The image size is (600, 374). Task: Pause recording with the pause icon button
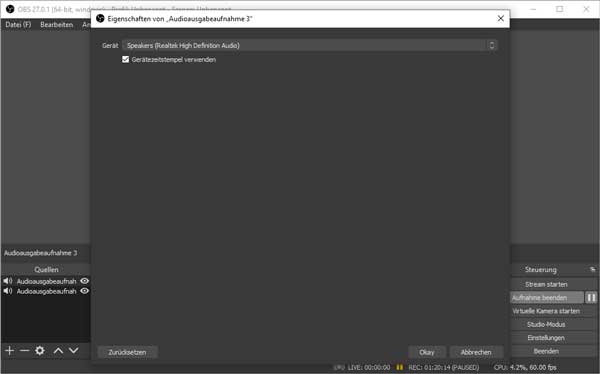pos(591,297)
